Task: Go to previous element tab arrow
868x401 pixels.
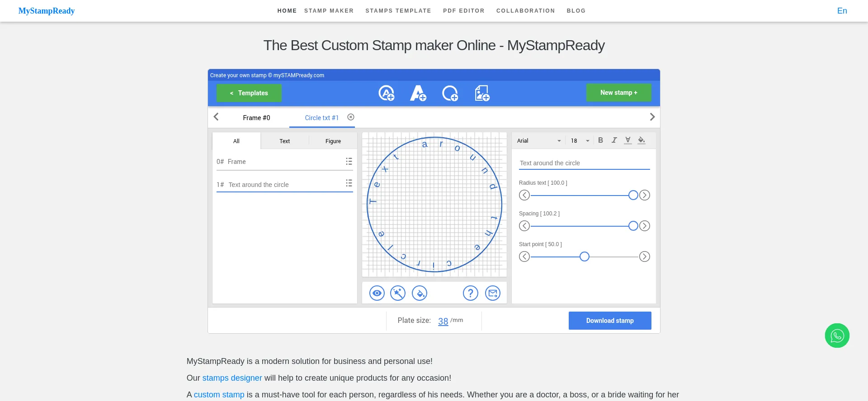Action: point(216,117)
